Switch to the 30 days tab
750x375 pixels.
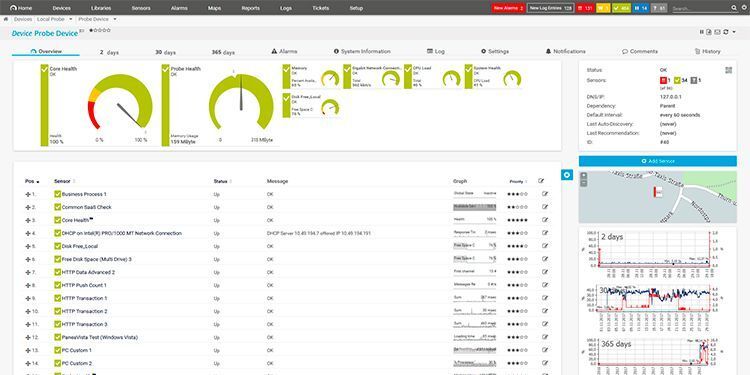(x=165, y=52)
